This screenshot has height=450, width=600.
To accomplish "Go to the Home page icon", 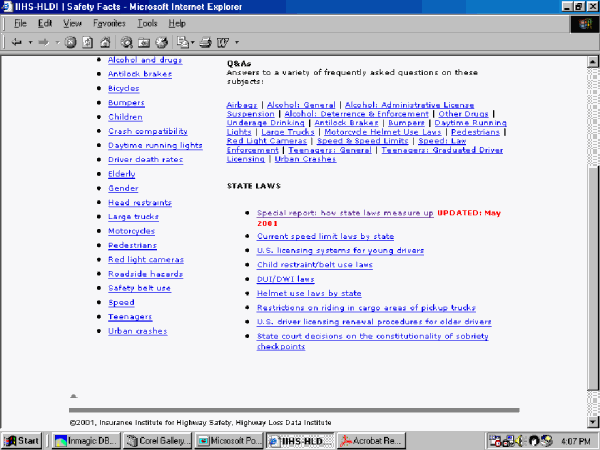I will pyautogui.click(x=105, y=42).
